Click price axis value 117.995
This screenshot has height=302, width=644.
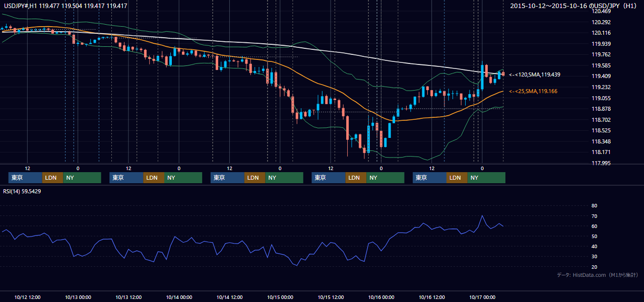601,163
